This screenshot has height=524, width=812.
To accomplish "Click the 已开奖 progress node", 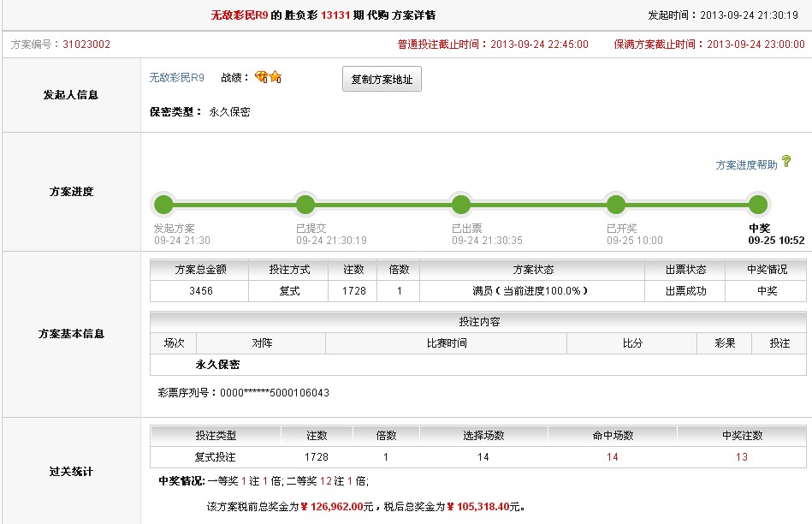I will coord(616,205).
